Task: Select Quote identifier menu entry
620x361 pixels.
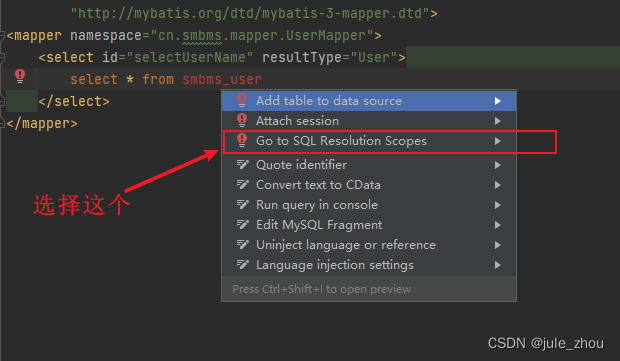Action: (x=369, y=164)
